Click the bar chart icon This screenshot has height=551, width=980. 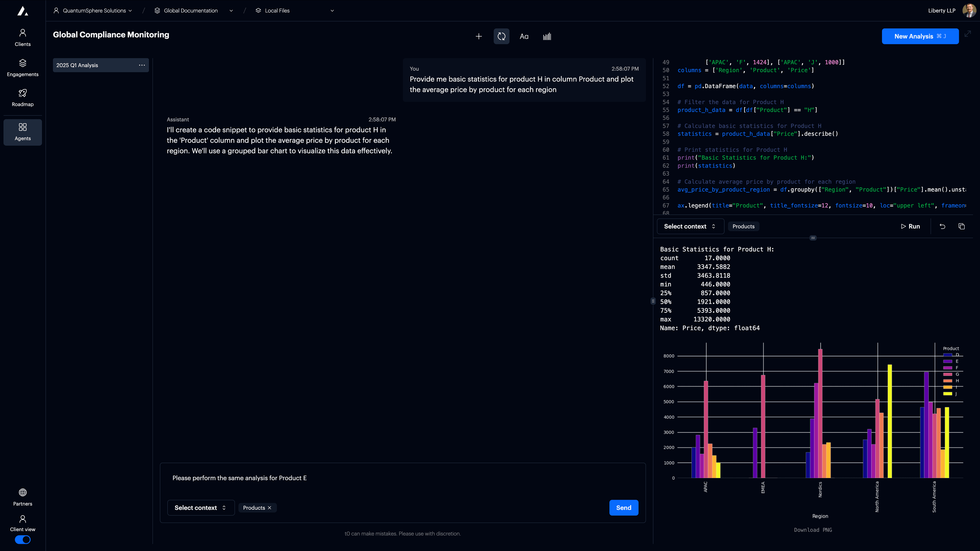click(547, 36)
